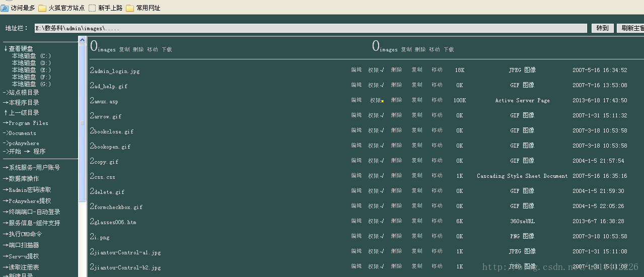
Task: Click the css.css file icon
Action: [92, 176]
